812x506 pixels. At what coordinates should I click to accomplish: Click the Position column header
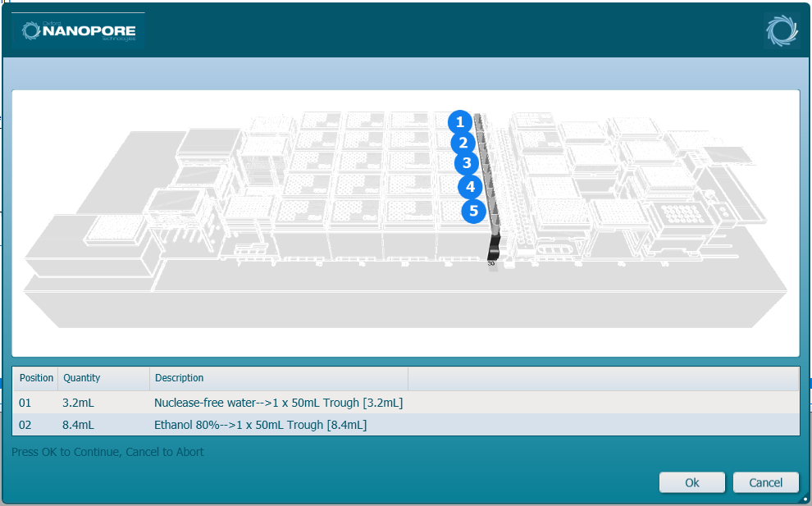click(35, 378)
